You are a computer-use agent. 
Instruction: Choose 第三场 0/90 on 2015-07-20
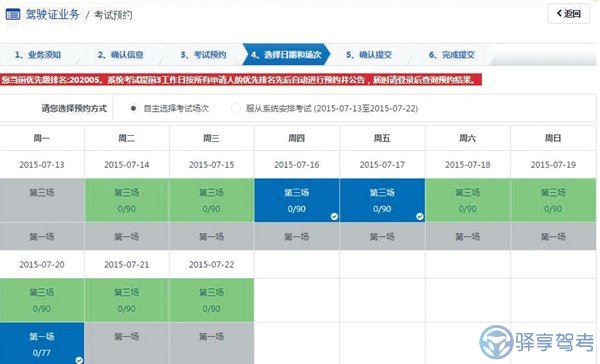42,300
